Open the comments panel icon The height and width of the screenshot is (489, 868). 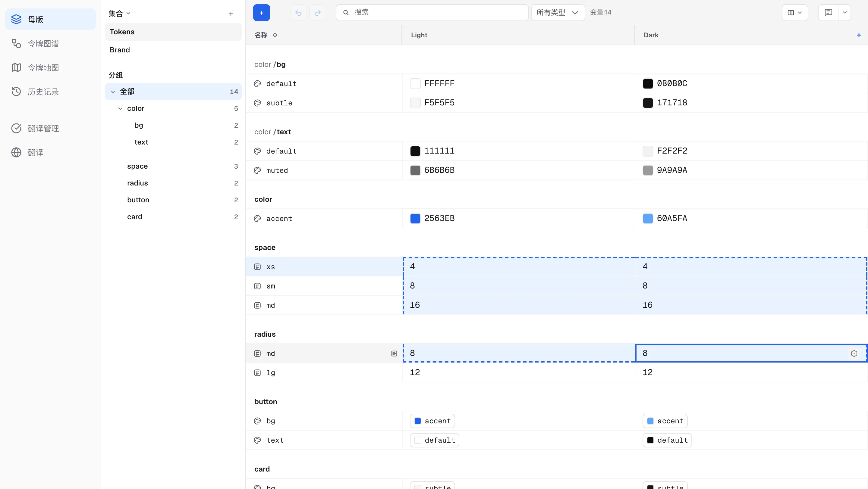click(x=828, y=12)
